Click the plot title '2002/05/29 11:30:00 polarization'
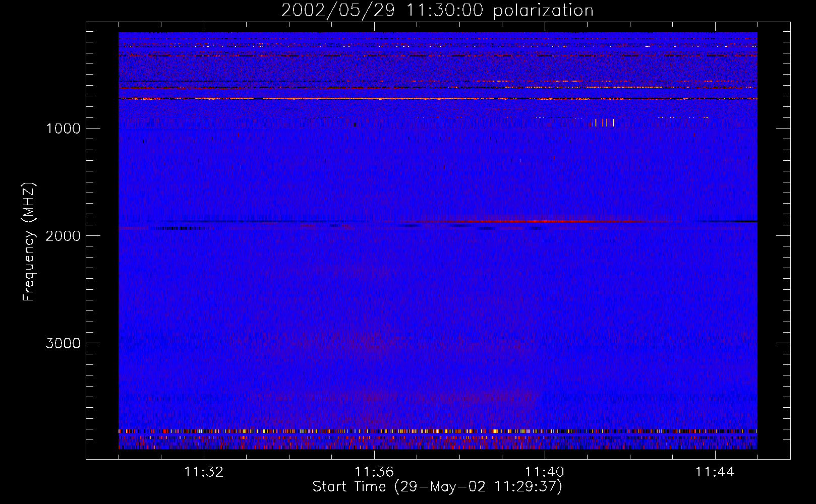The image size is (816, 504). click(437, 11)
